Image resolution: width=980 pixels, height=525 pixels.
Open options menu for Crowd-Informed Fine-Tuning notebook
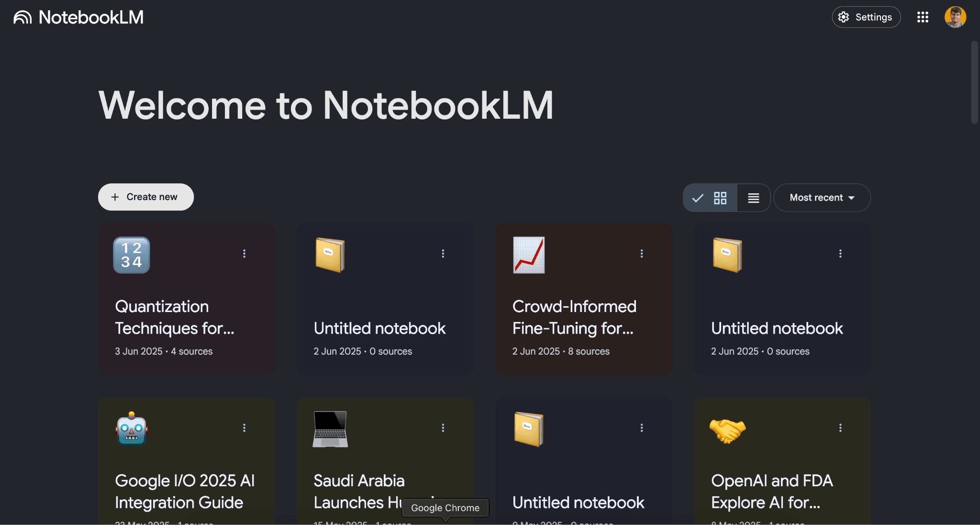coord(641,253)
